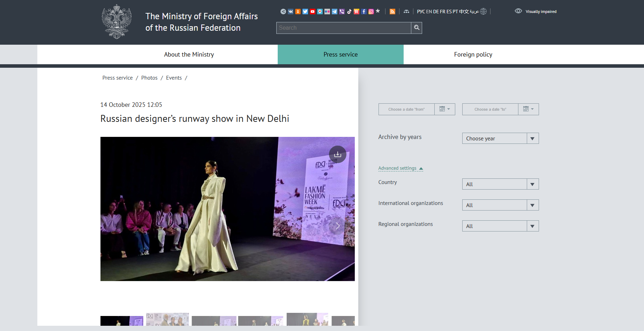Open the Rutube social icon
This screenshot has height=331, width=644.
(x=357, y=12)
